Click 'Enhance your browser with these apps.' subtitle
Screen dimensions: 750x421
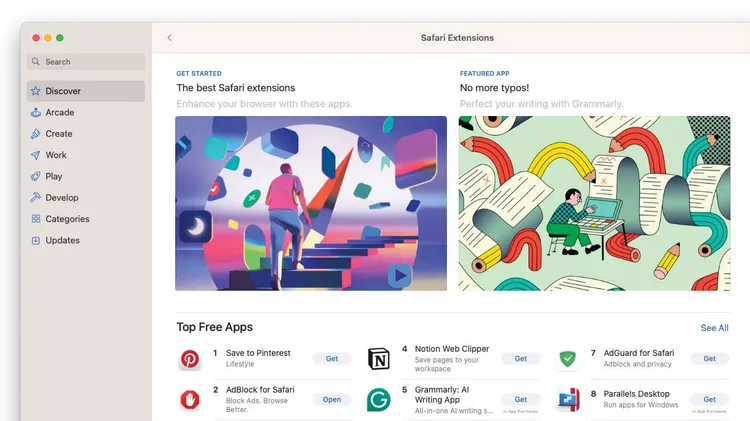(265, 104)
